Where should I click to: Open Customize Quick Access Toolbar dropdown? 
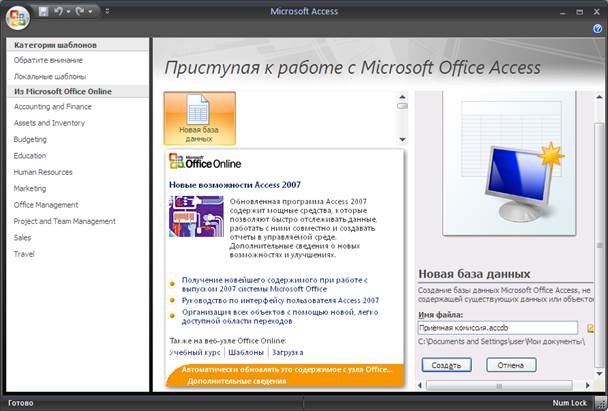[107, 12]
